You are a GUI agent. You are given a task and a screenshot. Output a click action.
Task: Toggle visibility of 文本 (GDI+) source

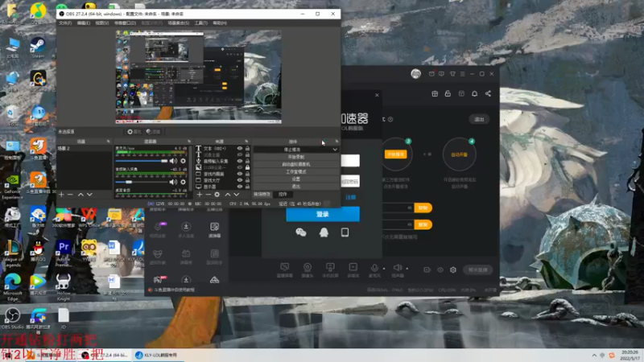pos(240,149)
